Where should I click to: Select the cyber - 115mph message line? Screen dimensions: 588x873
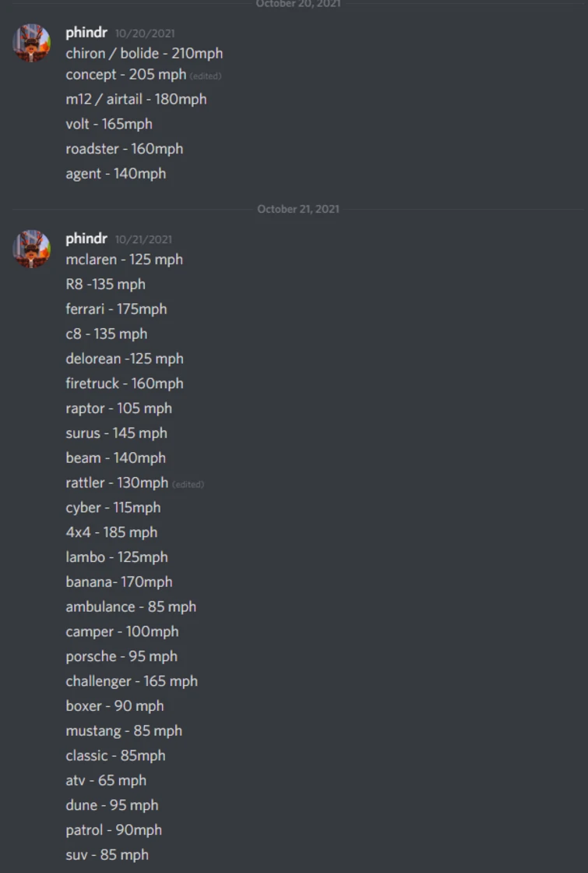click(x=111, y=507)
